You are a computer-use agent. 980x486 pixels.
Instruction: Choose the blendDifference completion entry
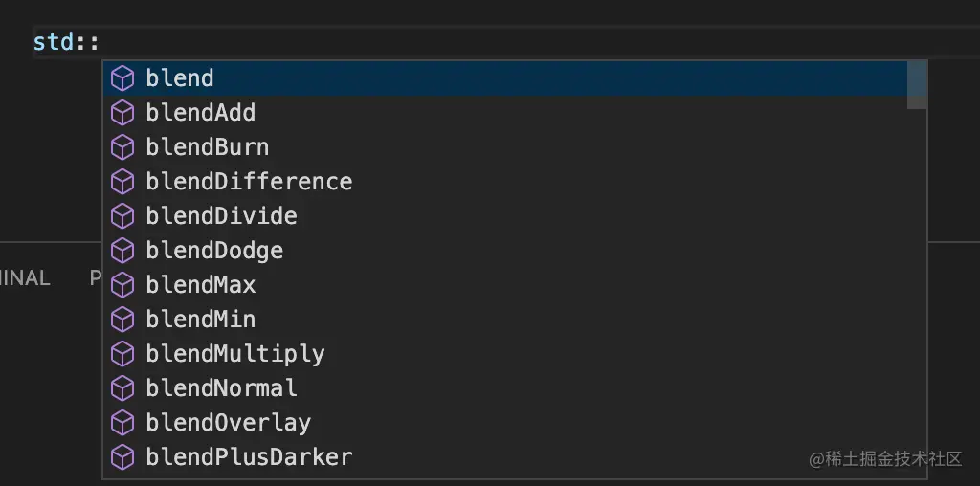tap(505, 182)
